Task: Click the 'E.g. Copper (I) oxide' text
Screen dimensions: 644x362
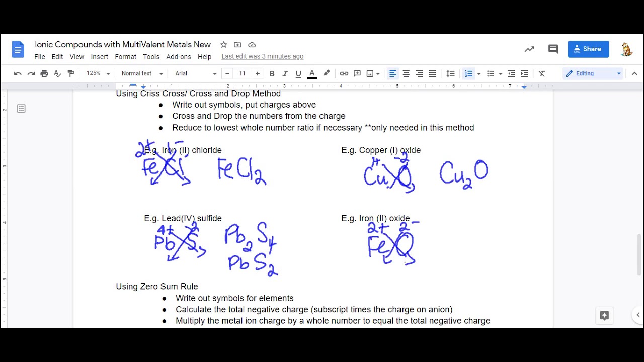Action: click(381, 150)
